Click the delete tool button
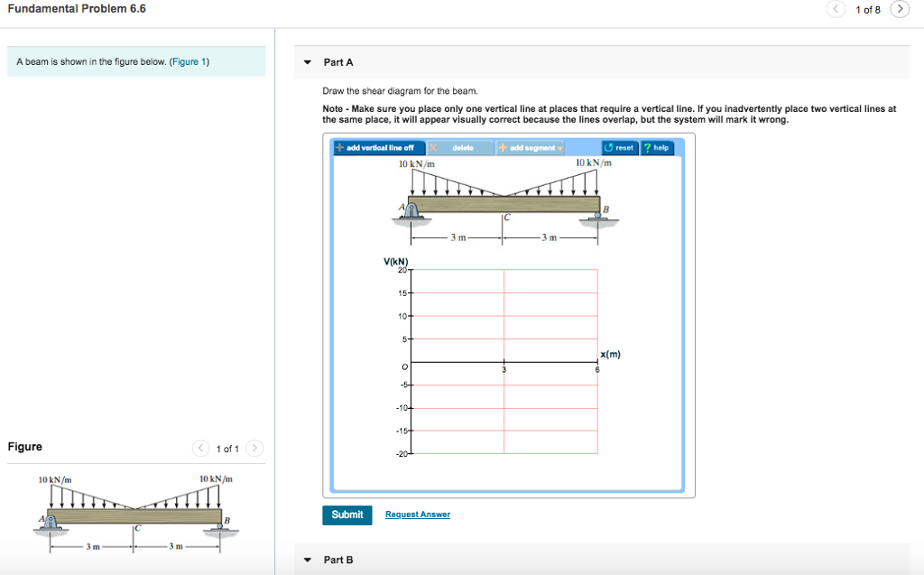Image resolution: width=924 pixels, height=575 pixels. [460, 147]
